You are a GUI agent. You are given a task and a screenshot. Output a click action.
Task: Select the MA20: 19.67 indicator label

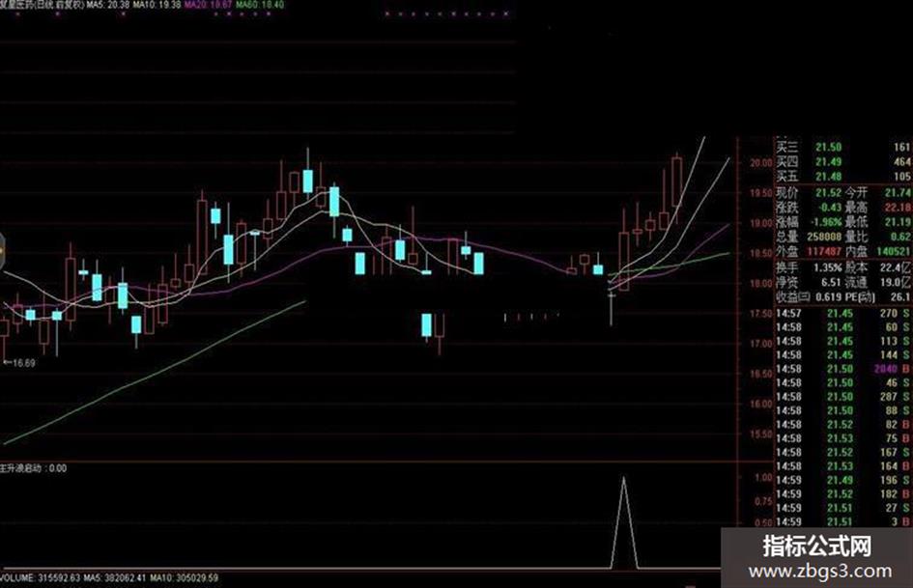click(209, 5)
